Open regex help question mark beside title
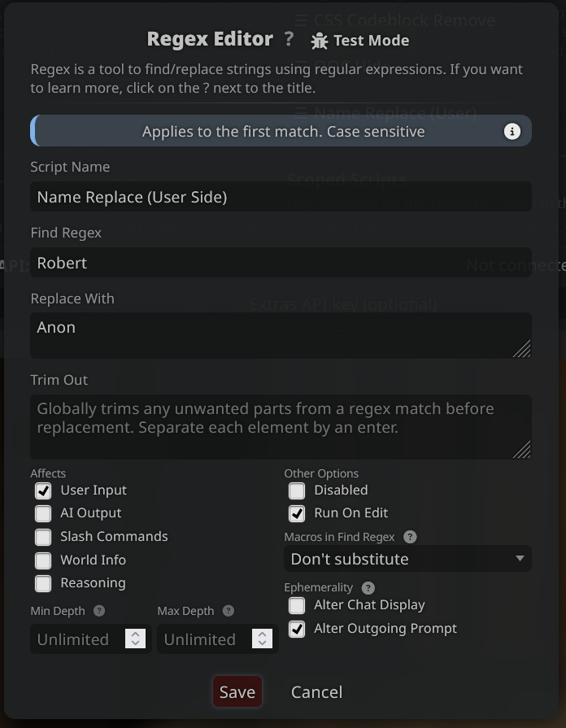The width and height of the screenshot is (566, 728). pyautogui.click(x=289, y=39)
